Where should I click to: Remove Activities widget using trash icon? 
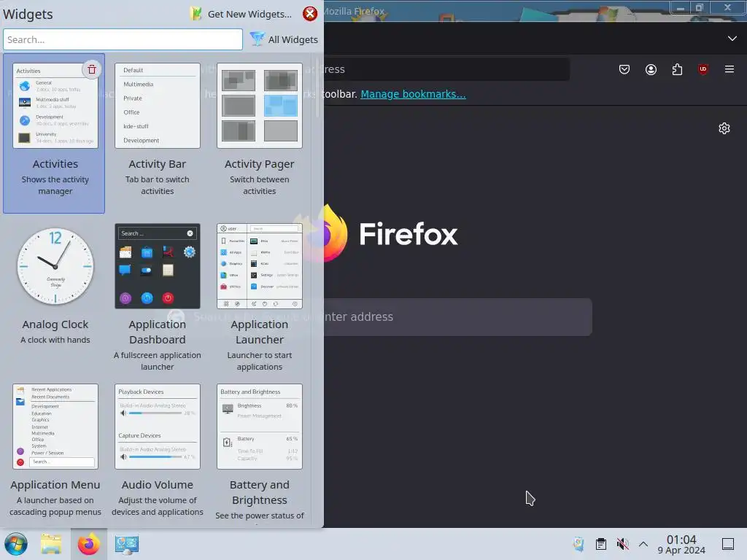point(91,69)
